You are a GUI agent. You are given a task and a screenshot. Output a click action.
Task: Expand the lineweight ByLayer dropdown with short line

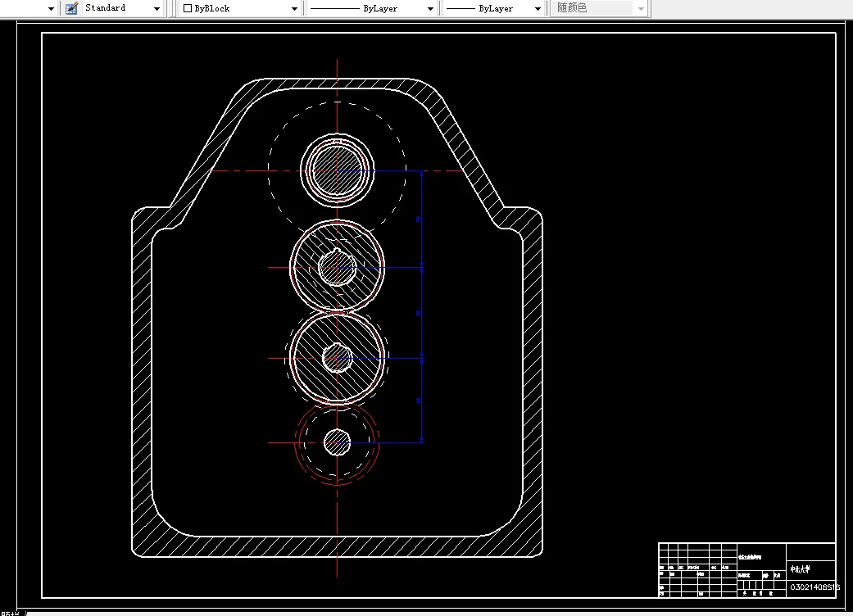[493, 9]
